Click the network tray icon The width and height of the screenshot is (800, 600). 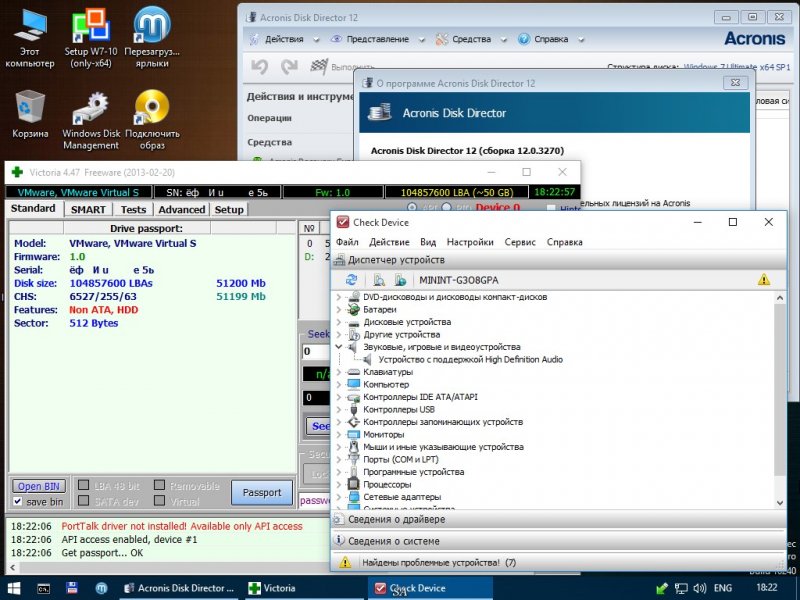tap(681, 588)
